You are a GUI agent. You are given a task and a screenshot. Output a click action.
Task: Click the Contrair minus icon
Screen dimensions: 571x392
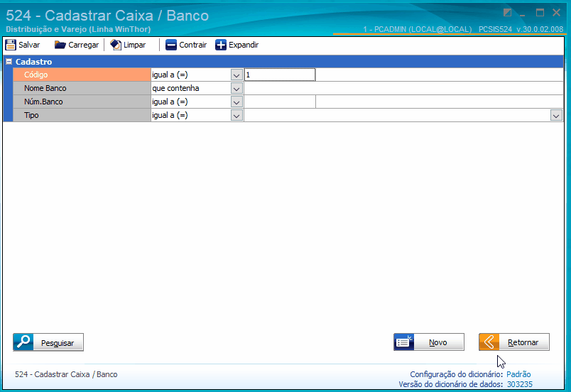click(170, 45)
